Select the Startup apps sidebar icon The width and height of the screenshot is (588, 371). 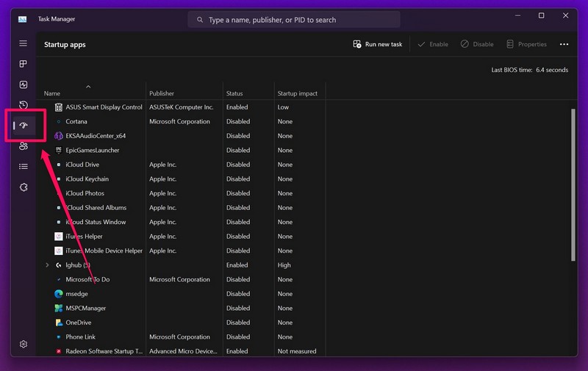click(x=24, y=126)
